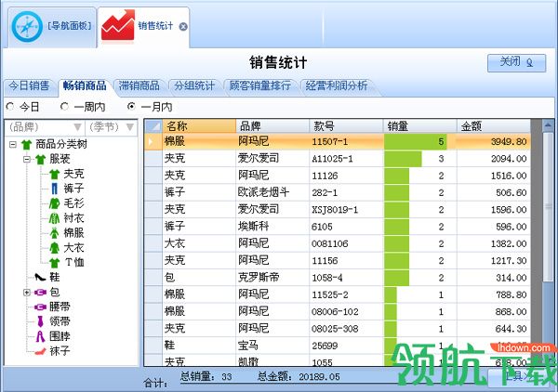Click the jacket icon next to 夹克
The width and height of the screenshot is (558, 392).
[x=55, y=174]
